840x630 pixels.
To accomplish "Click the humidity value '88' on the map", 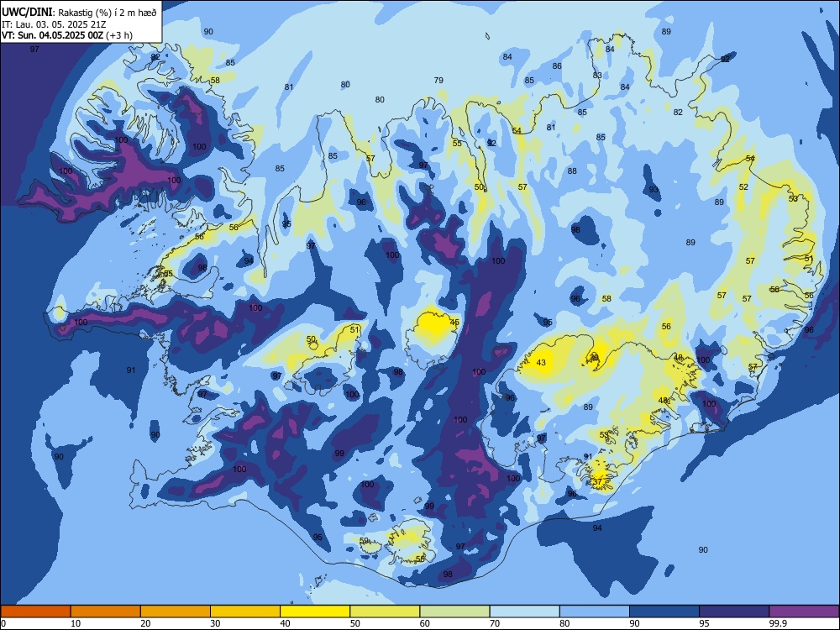I will point(572,171).
